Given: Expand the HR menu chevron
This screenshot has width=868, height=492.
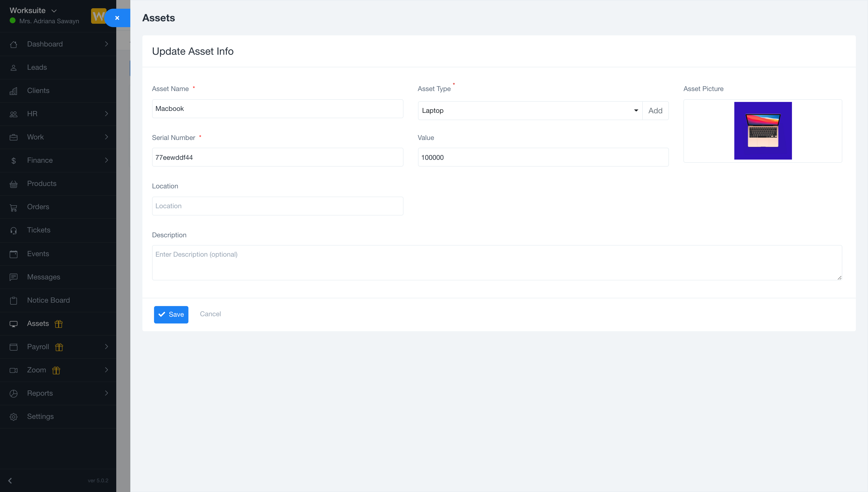Looking at the screenshot, I should click(x=107, y=114).
